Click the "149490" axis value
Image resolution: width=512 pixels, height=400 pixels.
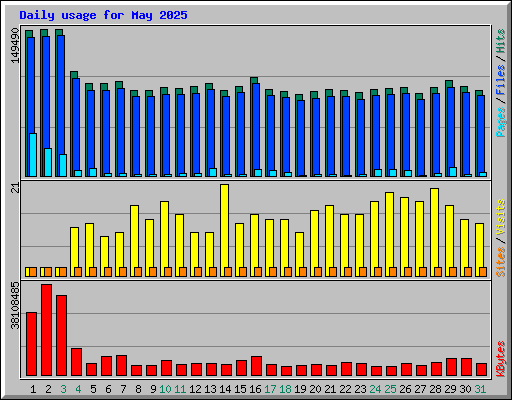15,45
